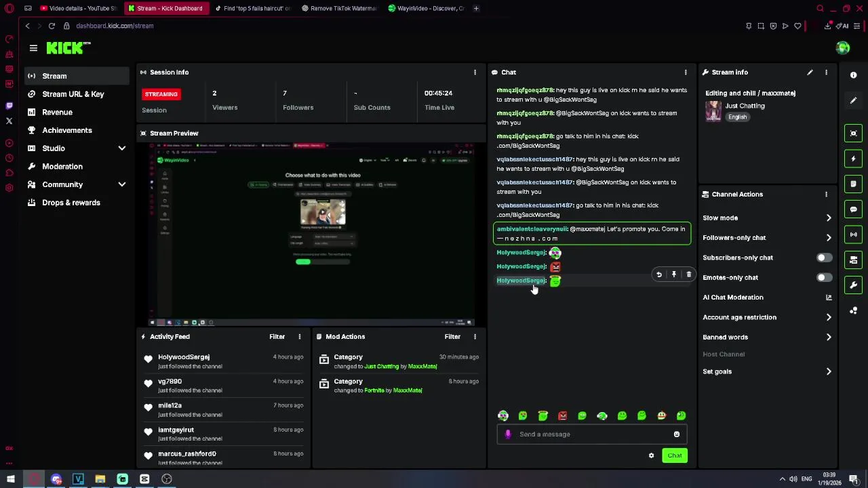Open AI Chat Moderation external link icon
Screen dimensions: 868x488
pos(828,298)
